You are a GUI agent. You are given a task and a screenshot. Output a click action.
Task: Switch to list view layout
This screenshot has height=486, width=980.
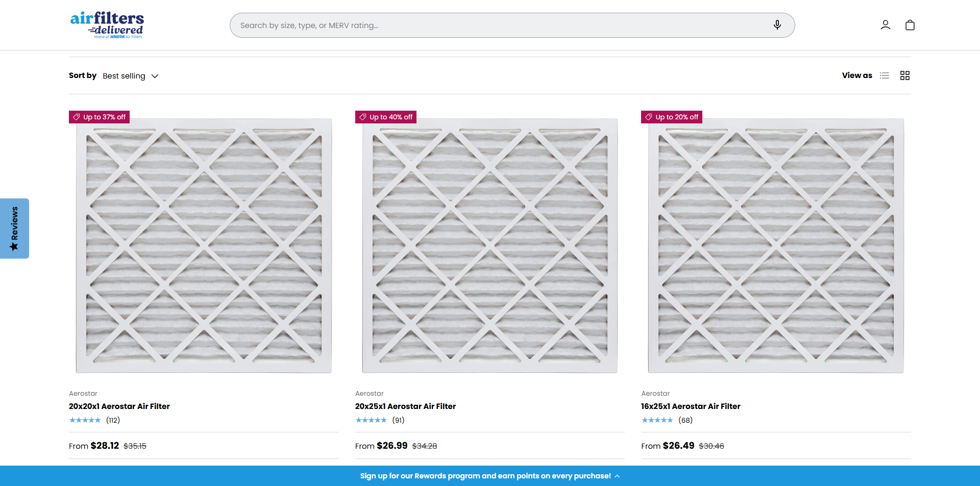tap(885, 75)
